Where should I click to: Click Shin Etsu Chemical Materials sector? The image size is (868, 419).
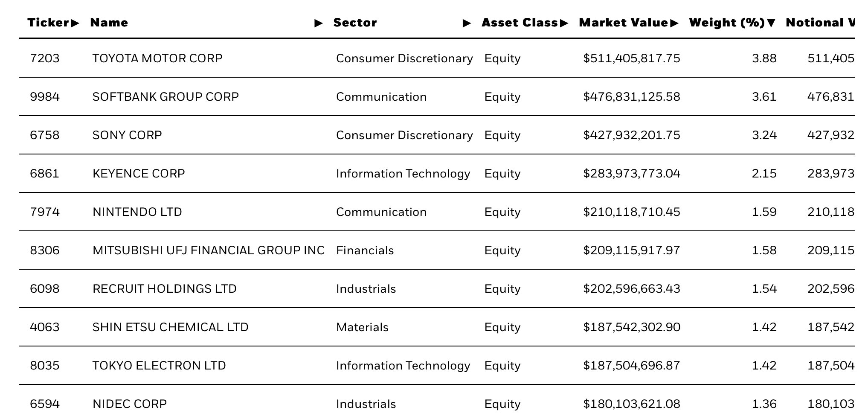pyautogui.click(x=362, y=327)
